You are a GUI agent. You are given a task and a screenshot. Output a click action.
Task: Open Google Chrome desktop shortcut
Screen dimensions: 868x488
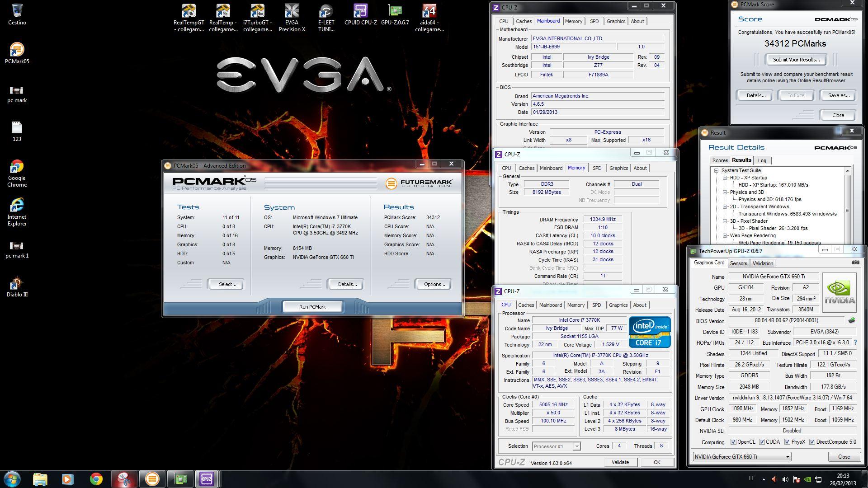click(x=17, y=173)
